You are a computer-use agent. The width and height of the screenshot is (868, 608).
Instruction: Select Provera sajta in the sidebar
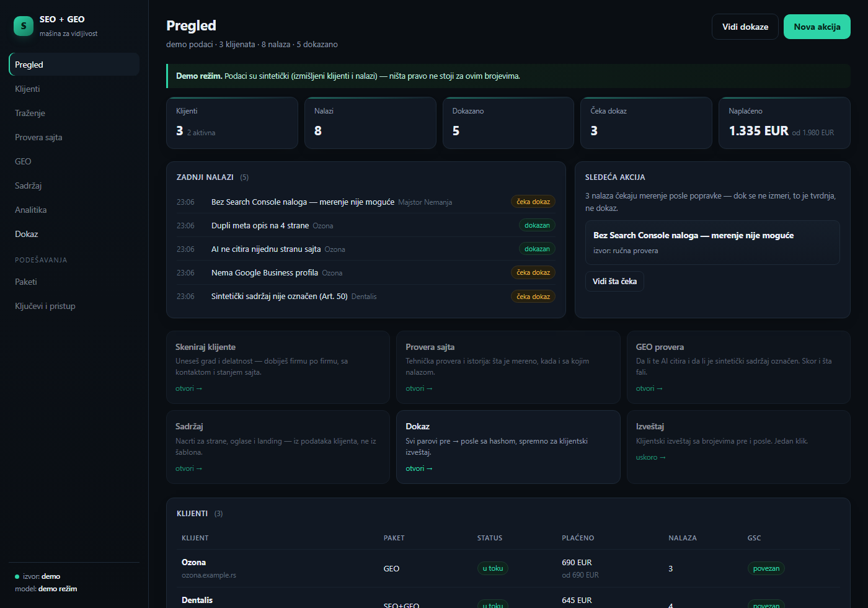[74, 137]
